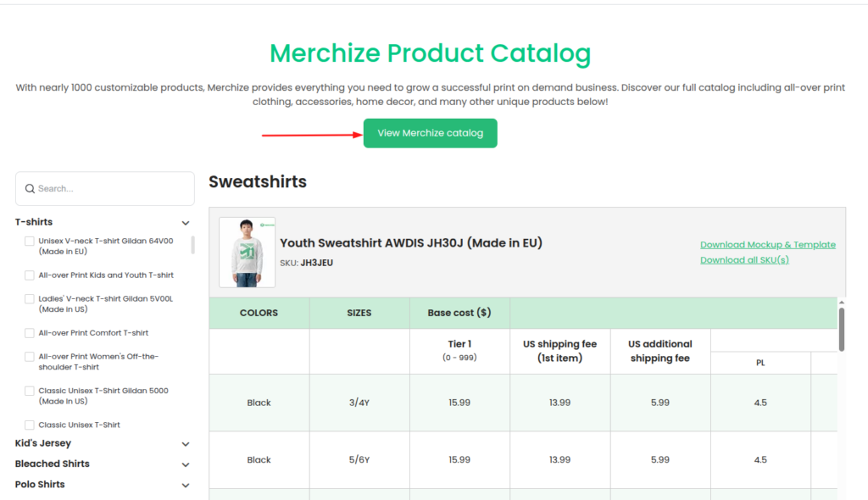
Task: Select All-over Print Comfort T-shirt checkbox
Action: 30,333
